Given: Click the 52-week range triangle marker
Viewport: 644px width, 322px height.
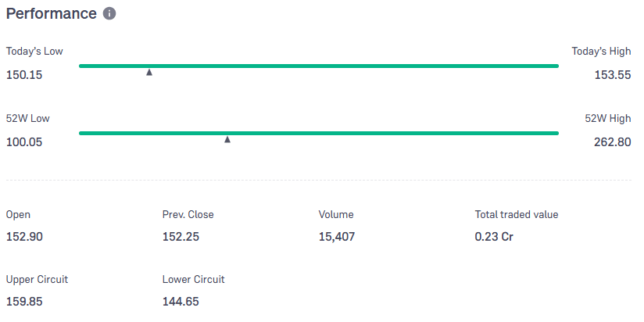Looking at the screenshot, I should click(227, 140).
